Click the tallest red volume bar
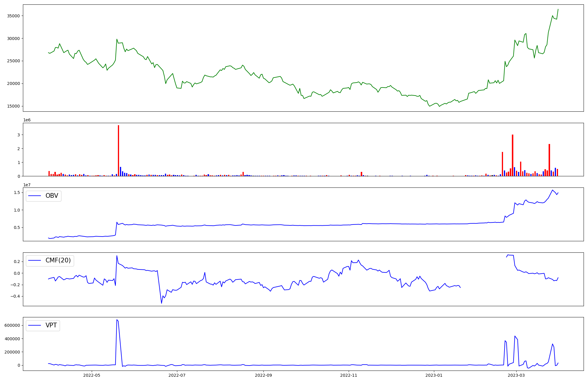This screenshot has height=382, width=588. pos(118,150)
